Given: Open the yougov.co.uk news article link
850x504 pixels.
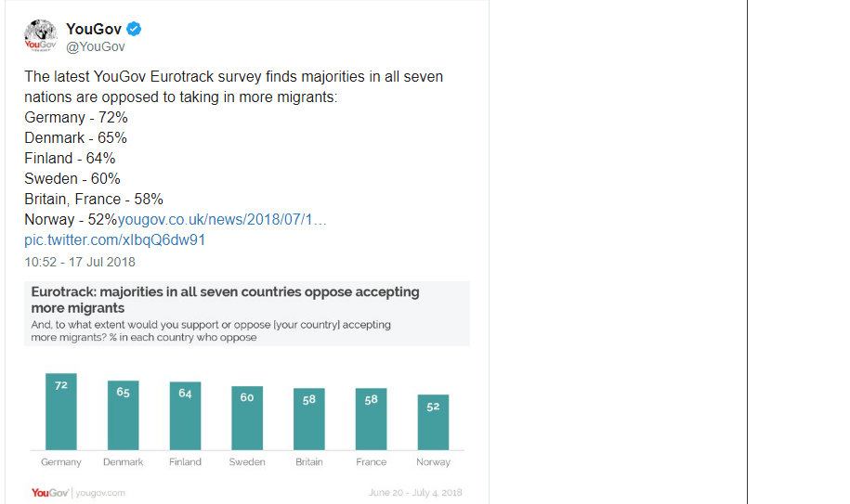Looking at the screenshot, I should (x=222, y=219).
